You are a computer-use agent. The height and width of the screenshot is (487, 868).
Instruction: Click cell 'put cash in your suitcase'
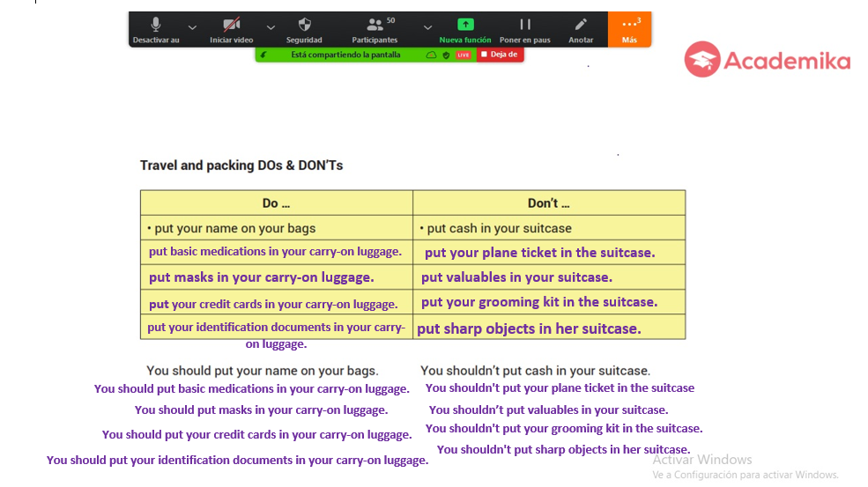pyautogui.click(x=549, y=228)
